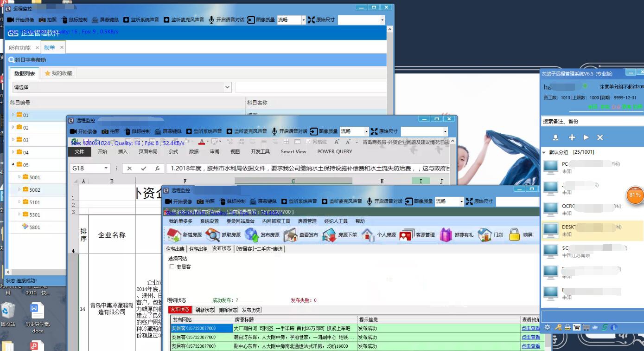Switch to the 刷新状态 tab
The width and height of the screenshot is (644, 351).
coord(204,310)
